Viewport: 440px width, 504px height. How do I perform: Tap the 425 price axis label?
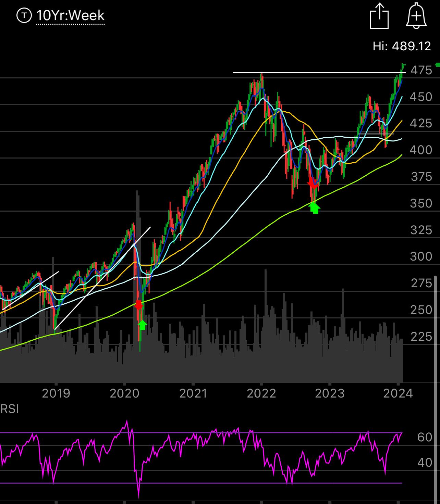click(421, 123)
